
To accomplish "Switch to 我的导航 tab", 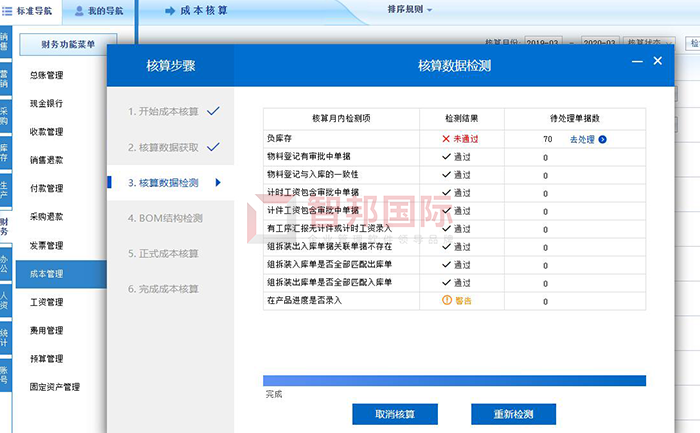I will (98, 11).
